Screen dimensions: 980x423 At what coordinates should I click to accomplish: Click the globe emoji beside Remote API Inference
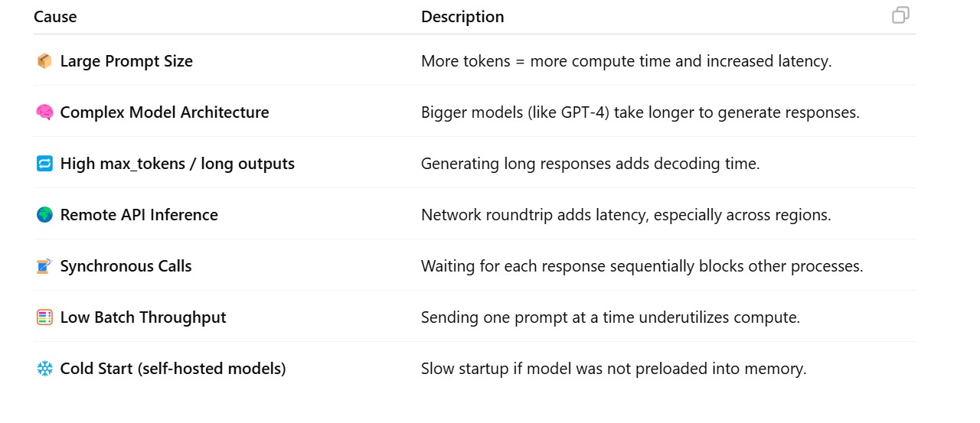(x=44, y=215)
